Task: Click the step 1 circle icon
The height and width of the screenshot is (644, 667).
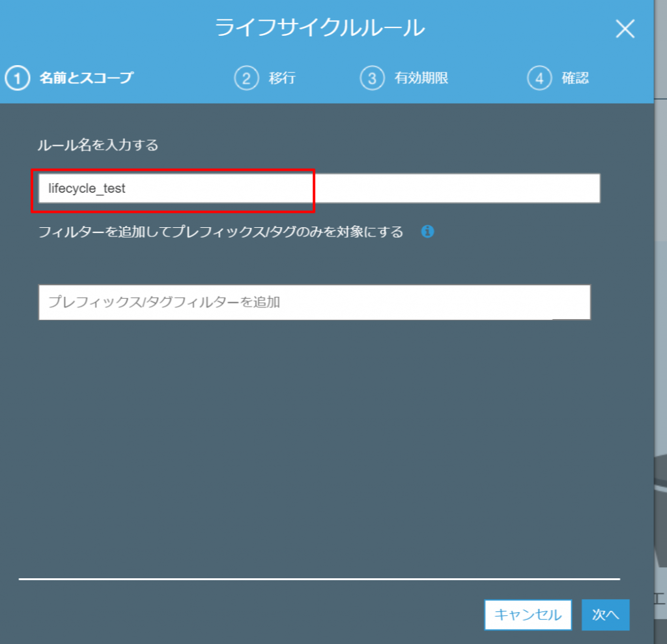Action: pyautogui.click(x=18, y=78)
